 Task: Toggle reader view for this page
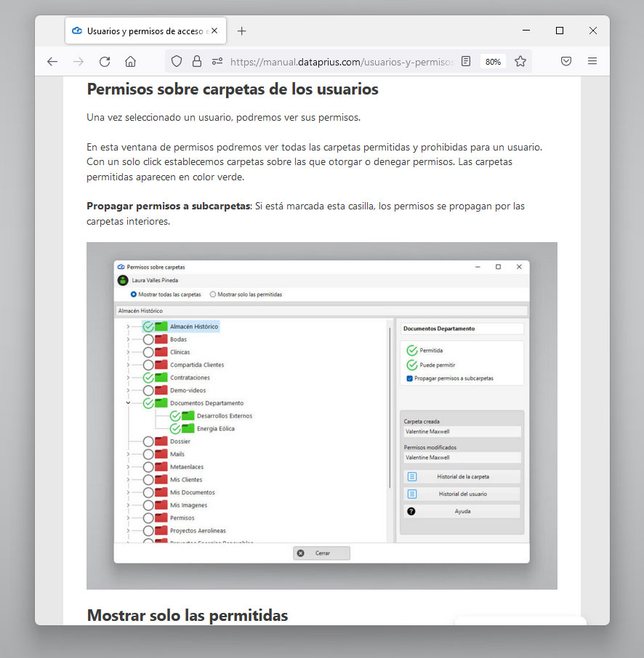tap(466, 61)
